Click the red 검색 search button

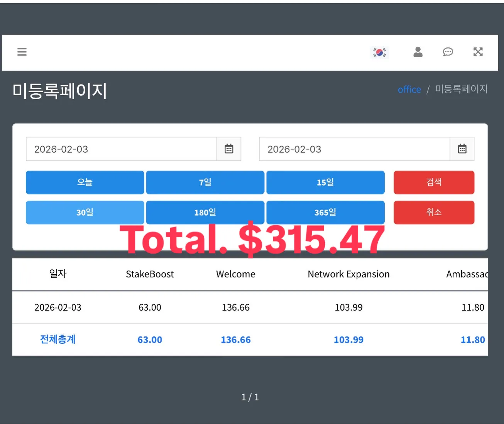pos(434,182)
